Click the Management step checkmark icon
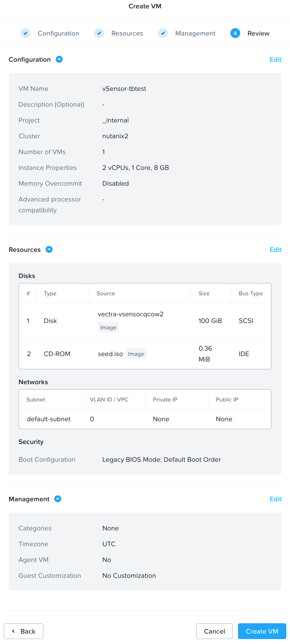 pos(163,33)
